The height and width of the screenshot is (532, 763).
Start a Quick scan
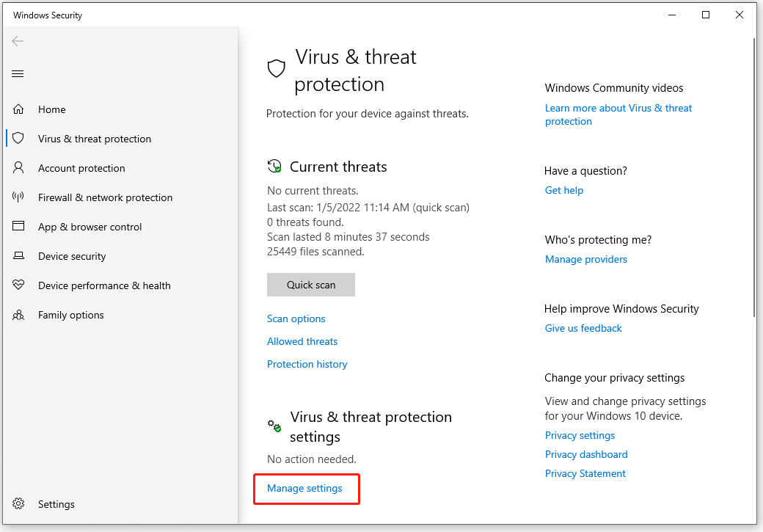coord(310,285)
